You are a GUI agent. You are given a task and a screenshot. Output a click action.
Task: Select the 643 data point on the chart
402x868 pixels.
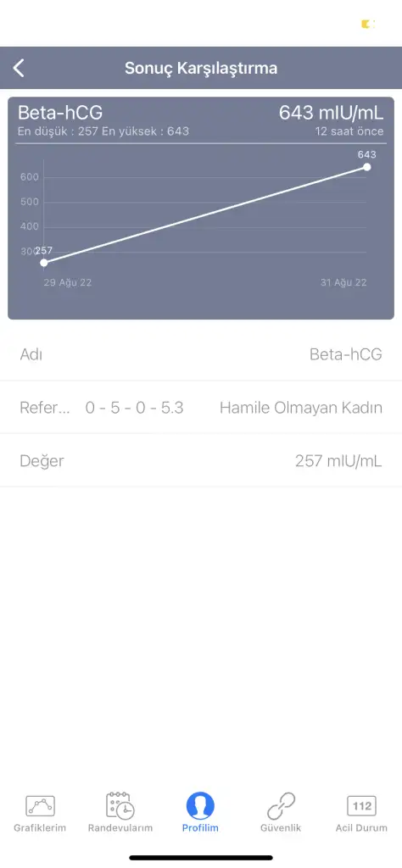coord(366,167)
